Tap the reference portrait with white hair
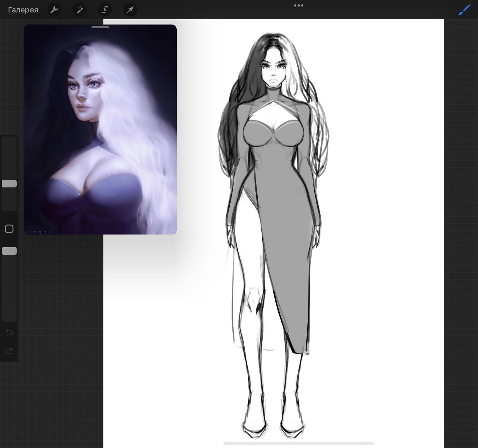 tap(100, 130)
